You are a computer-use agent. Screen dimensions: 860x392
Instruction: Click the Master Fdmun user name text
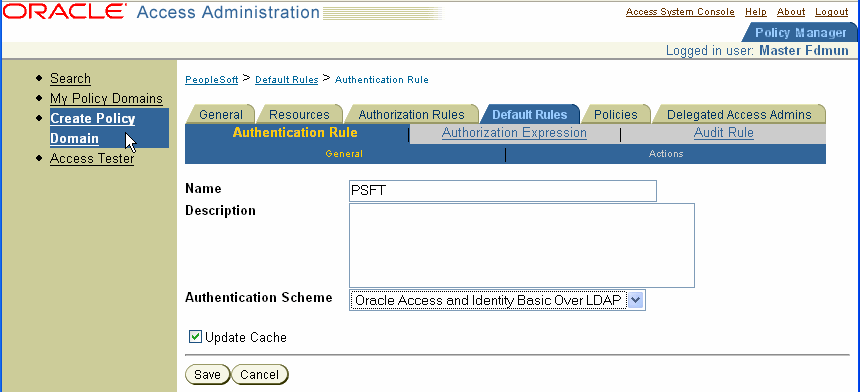coord(804,51)
